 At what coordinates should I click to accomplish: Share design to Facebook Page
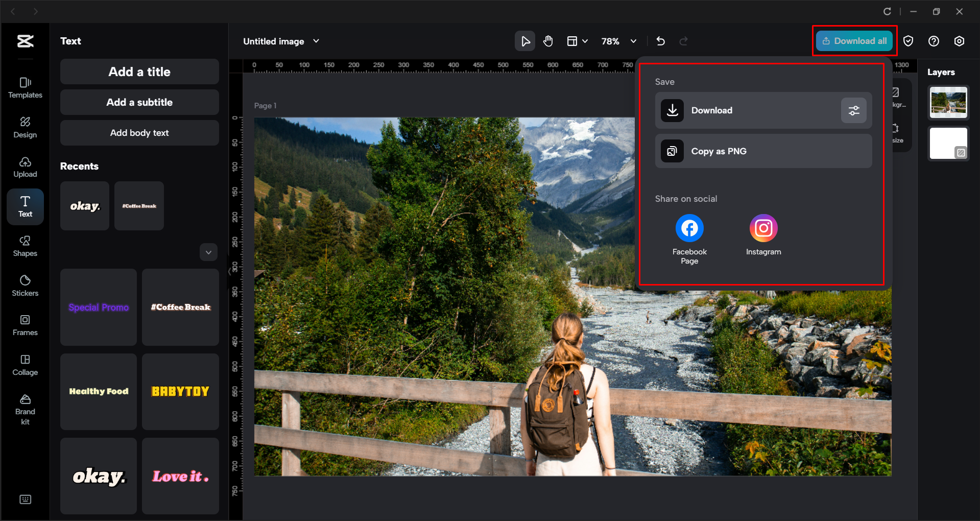click(x=689, y=228)
